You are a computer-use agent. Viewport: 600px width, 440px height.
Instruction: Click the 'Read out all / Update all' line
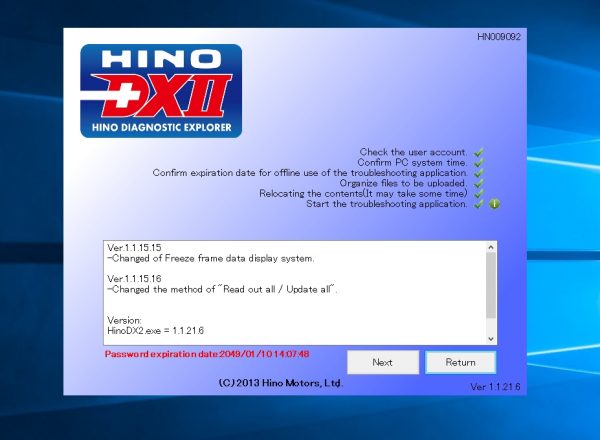tap(222, 289)
